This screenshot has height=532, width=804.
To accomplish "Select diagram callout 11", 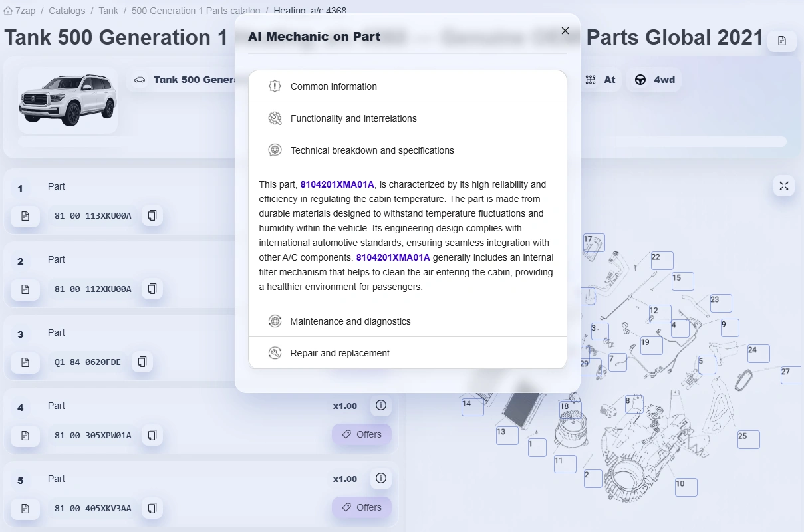I will (565, 464).
